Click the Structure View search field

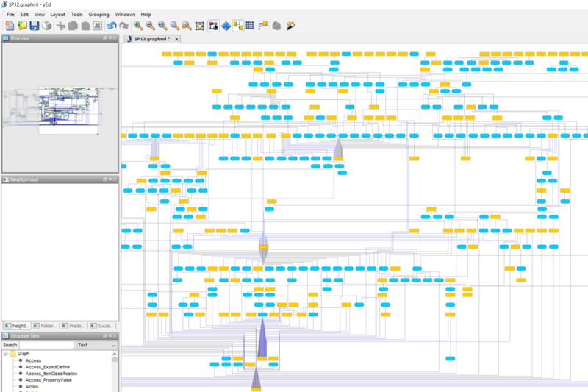pyautogui.click(x=46, y=345)
